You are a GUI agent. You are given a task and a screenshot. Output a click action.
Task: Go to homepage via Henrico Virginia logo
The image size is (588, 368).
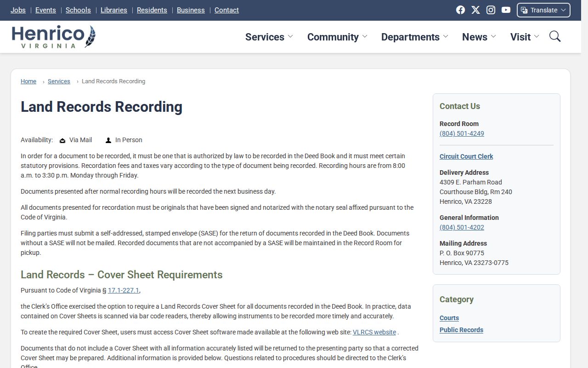click(x=53, y=37)
